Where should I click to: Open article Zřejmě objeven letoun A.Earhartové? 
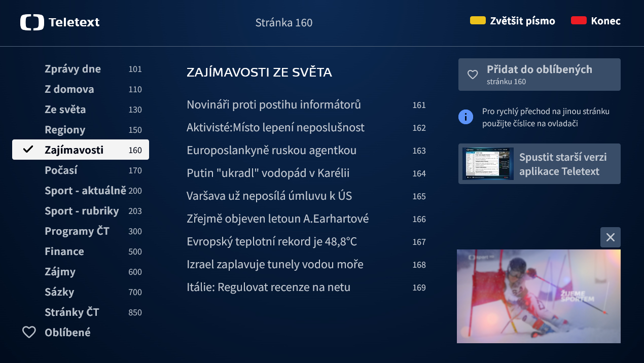click(277, 219)
